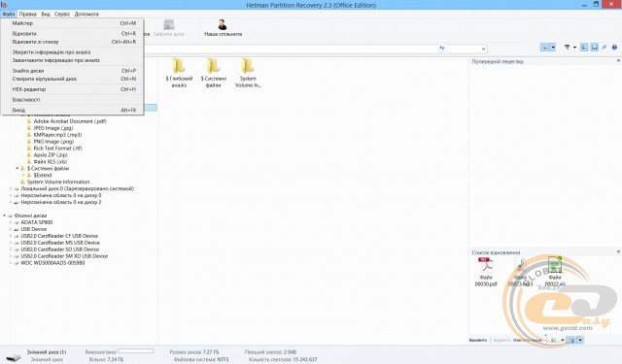Expand USB2.0 CardReader CF USB Device node
The width and height of the screenshot is (622, 364).
tap(11, 236)
